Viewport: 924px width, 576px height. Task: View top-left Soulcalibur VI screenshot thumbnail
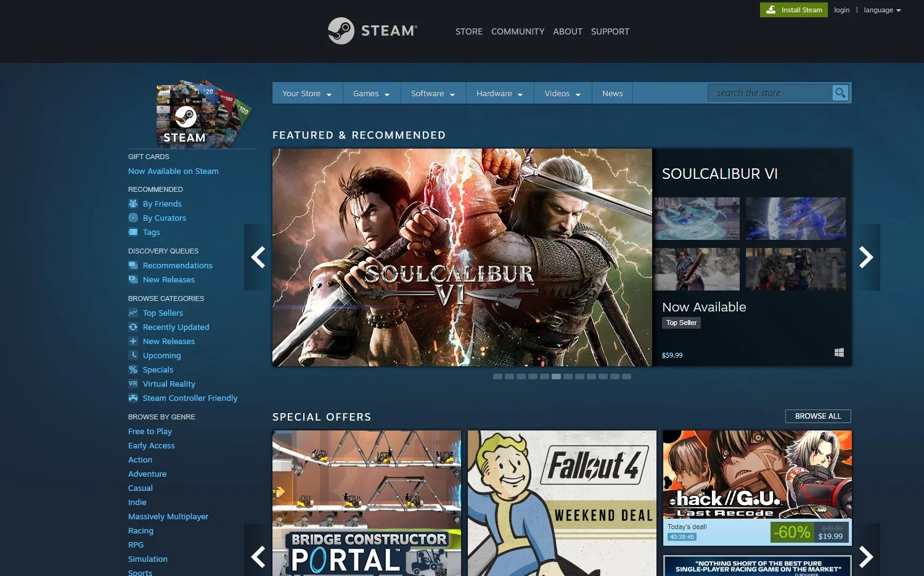click(x=697, y=218)
